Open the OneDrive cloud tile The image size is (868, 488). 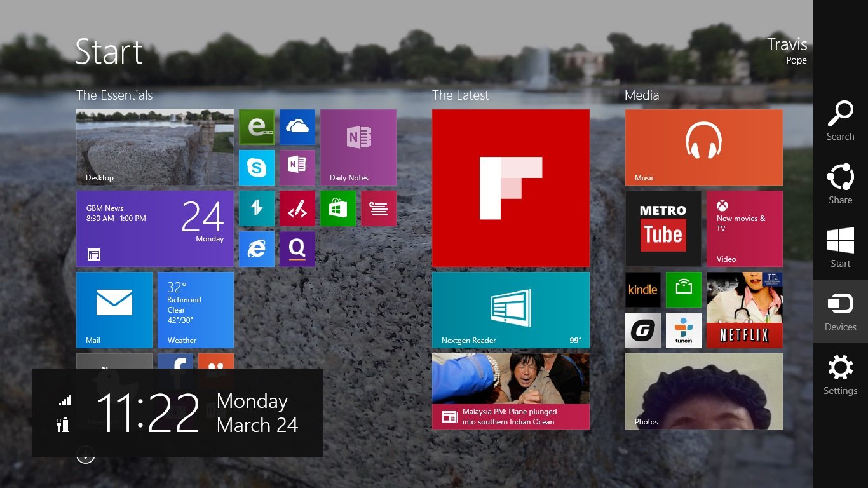(x=297, y=127)
